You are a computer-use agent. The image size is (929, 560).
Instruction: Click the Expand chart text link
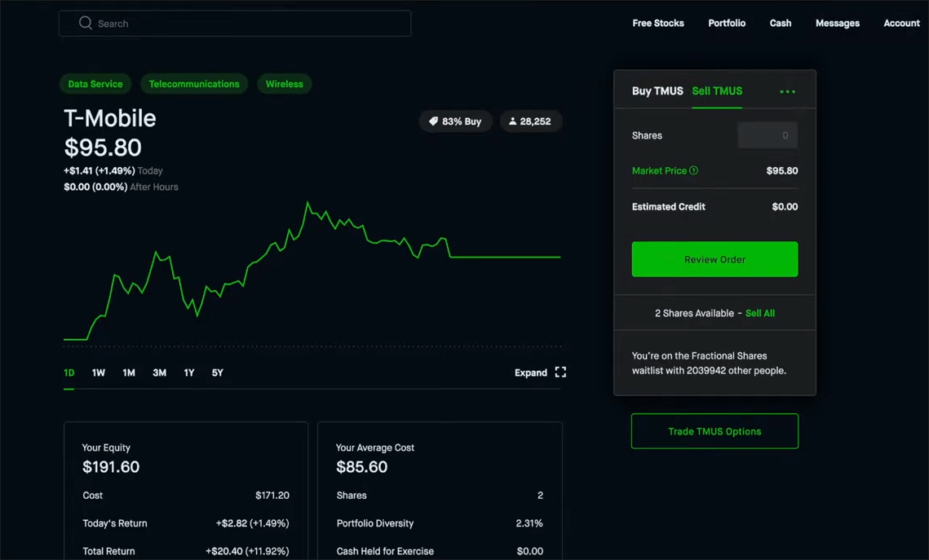pyautogui.click(x=530, y=373)
